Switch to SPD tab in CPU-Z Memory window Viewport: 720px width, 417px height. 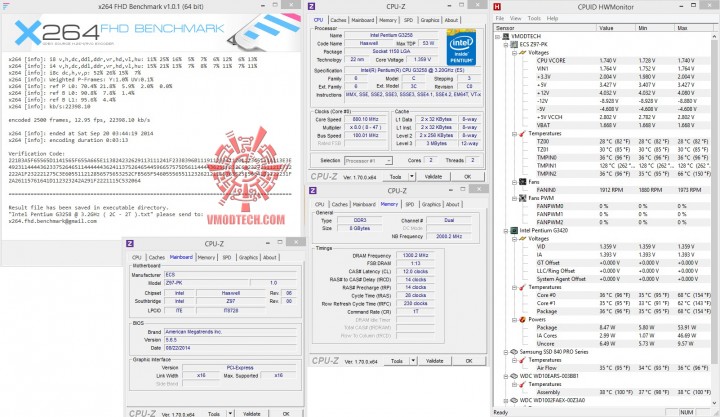[410, 204]
